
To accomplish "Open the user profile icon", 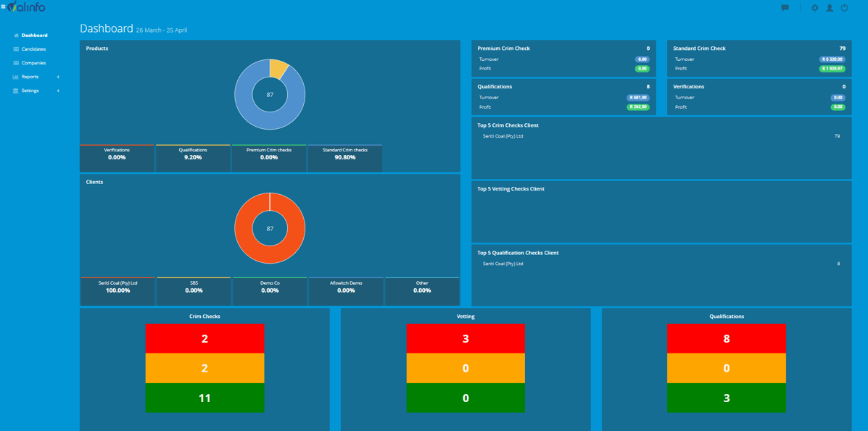I will point(830,7).
